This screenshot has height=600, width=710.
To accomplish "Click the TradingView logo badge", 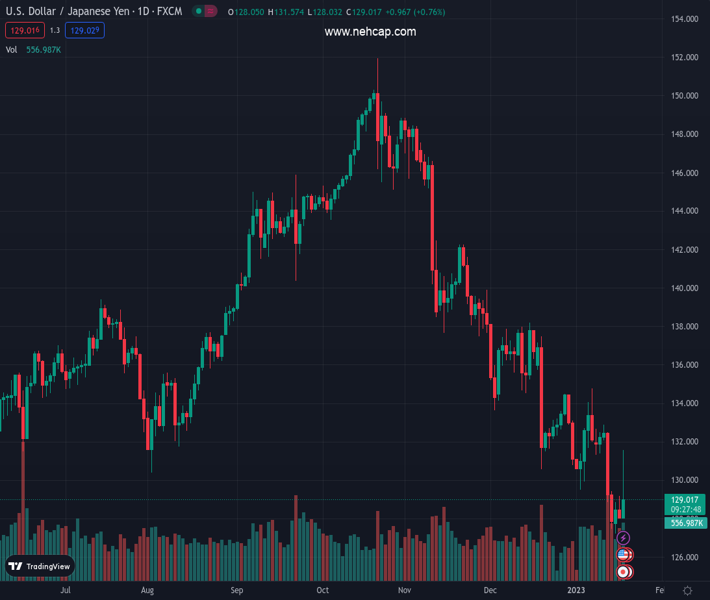I will [40, 566].
